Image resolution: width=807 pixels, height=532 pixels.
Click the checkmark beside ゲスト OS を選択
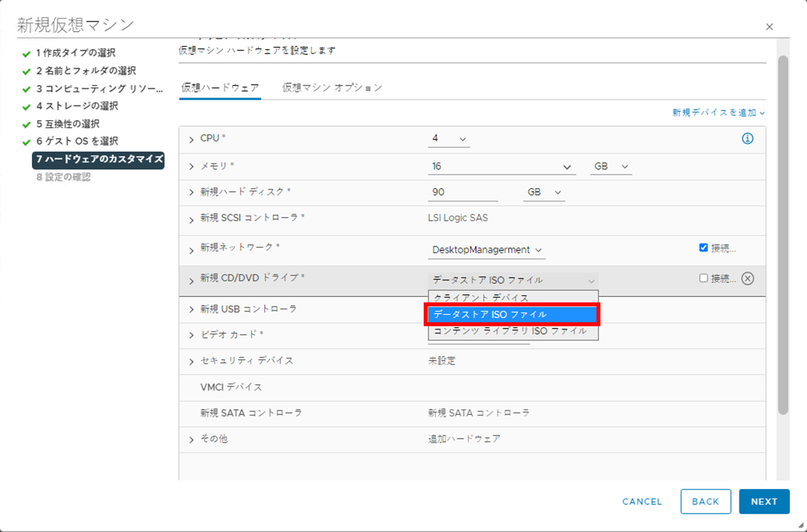[x=27, y=140]
